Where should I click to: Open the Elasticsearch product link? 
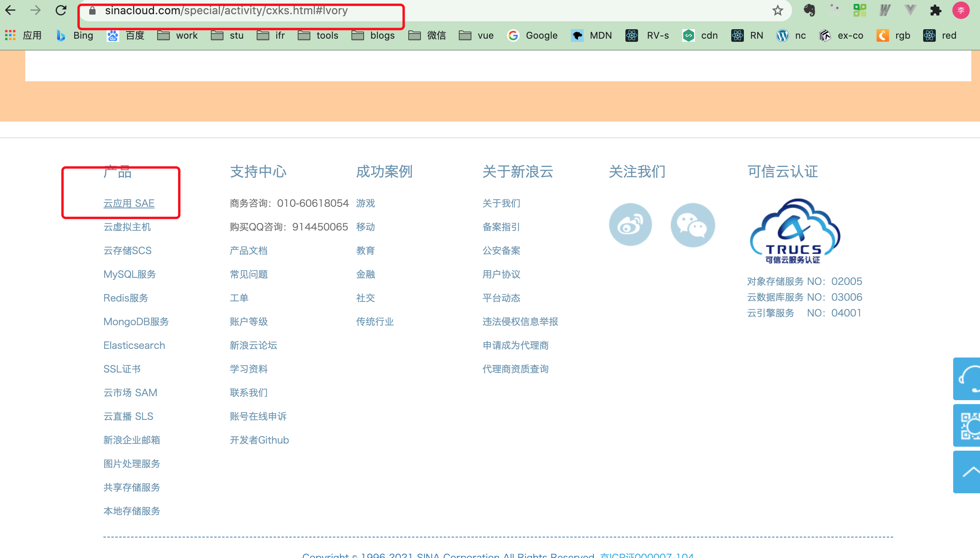point(134,345)
